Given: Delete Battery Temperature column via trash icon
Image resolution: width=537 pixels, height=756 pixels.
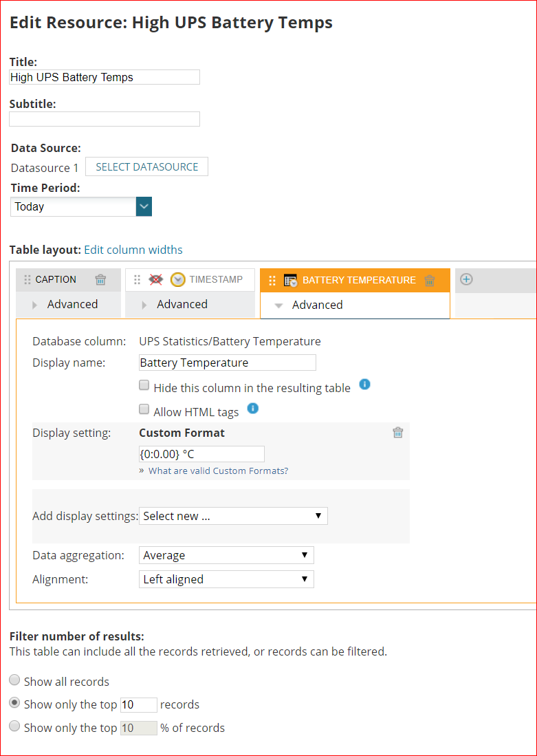Looking at the screenshot, I should click(430, 281).
